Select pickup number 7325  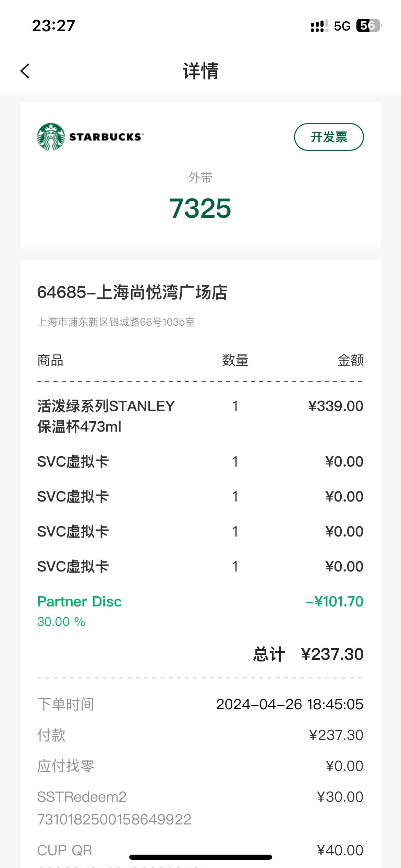200,208
